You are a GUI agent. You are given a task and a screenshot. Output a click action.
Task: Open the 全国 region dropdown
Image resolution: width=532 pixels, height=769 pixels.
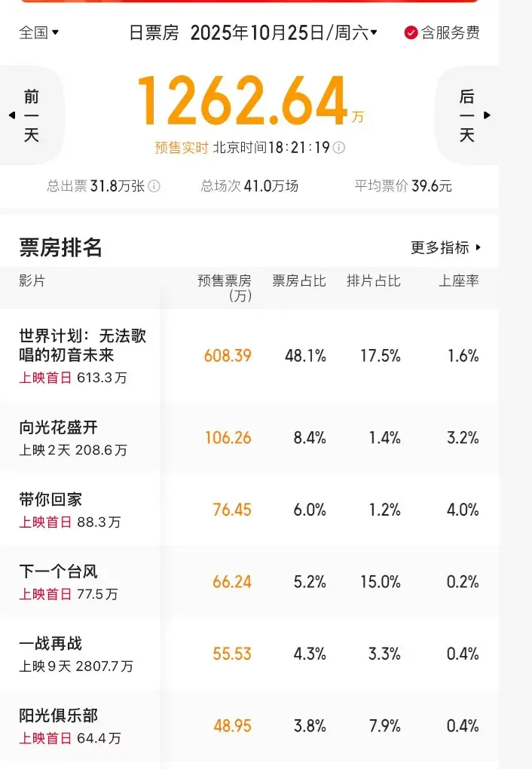tap(39, 32)
